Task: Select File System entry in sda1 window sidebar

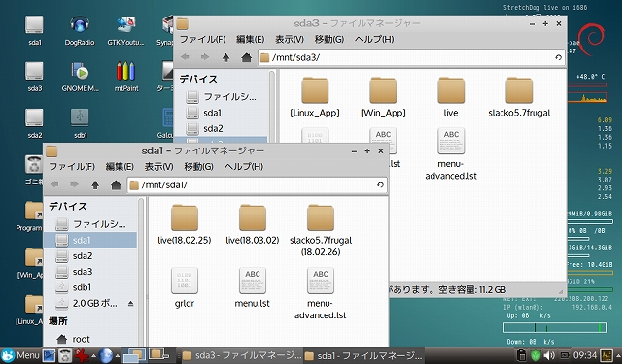Action: pyautogui.click(x=90, y=224)
